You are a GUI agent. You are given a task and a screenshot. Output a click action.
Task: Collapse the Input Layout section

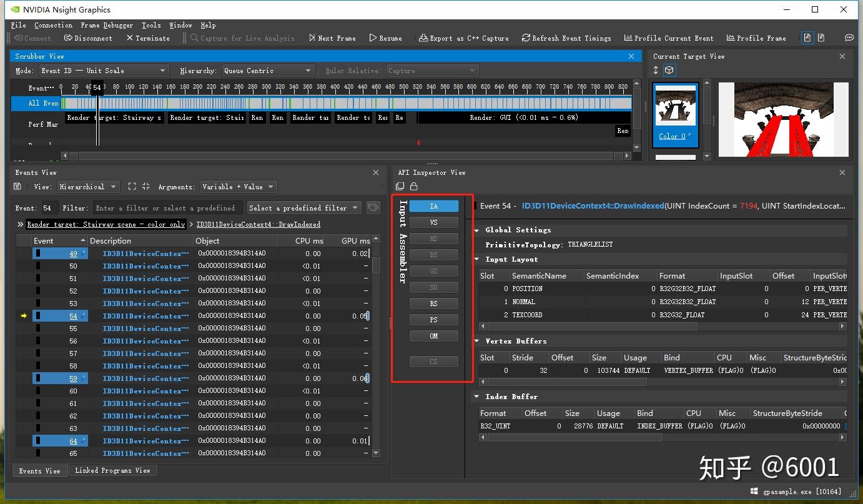477,259
